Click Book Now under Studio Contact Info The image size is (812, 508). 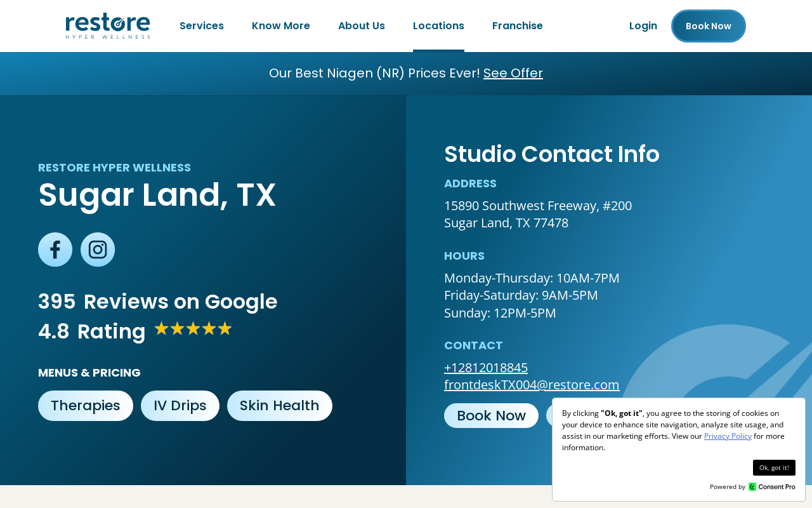pyautogui.click(x=491, y=416)
